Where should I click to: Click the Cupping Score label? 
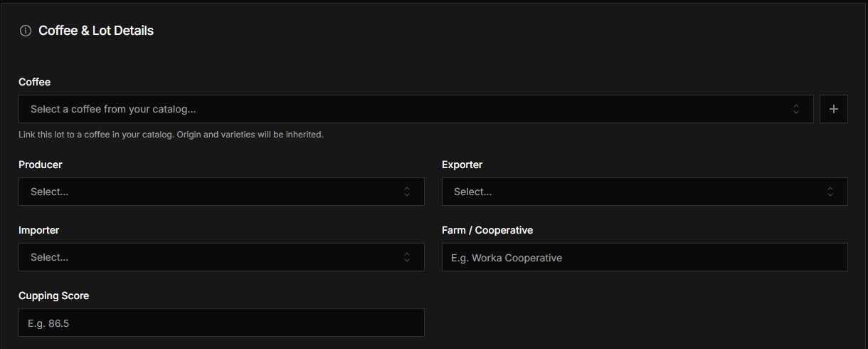tap(54, 296)
